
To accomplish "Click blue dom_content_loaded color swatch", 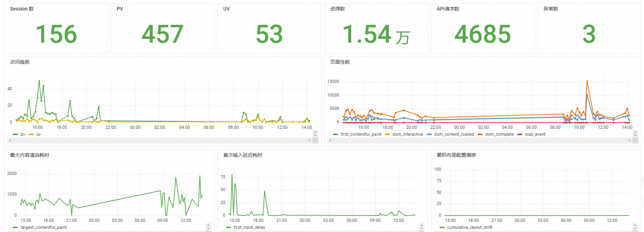I will coord(429,134).
